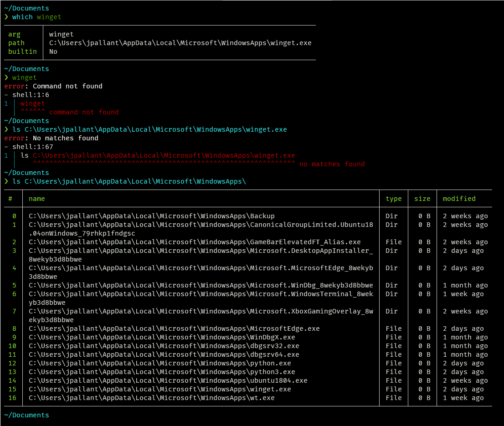Click the 'modified' column header
The image size is (504, 426).
[x=459, y=198]
